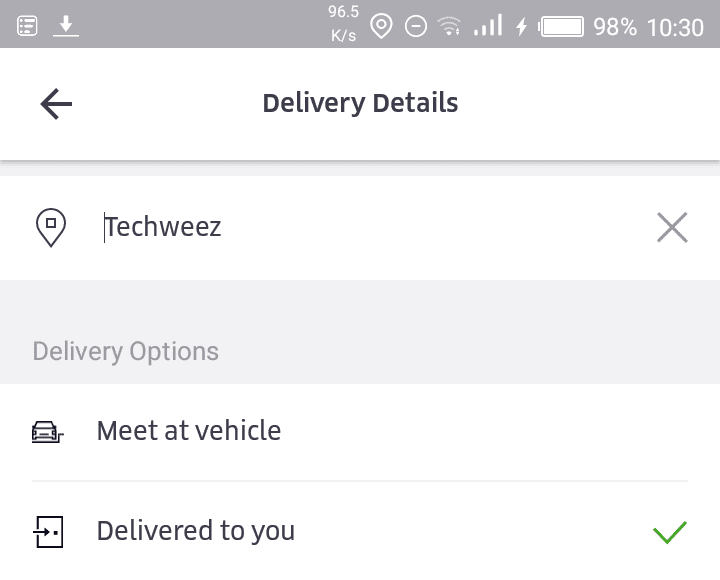Tap the Delivery Options section header

125,351
